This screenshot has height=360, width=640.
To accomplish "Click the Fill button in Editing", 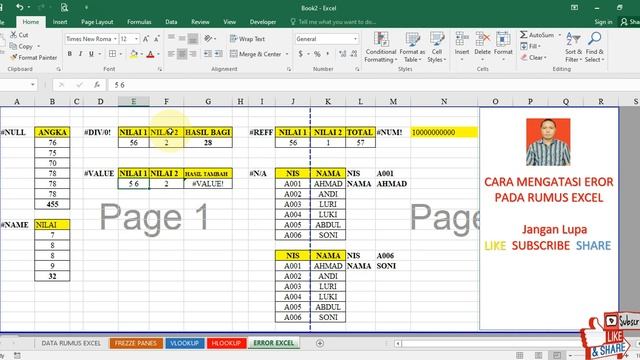I will [x=531, y=46].
